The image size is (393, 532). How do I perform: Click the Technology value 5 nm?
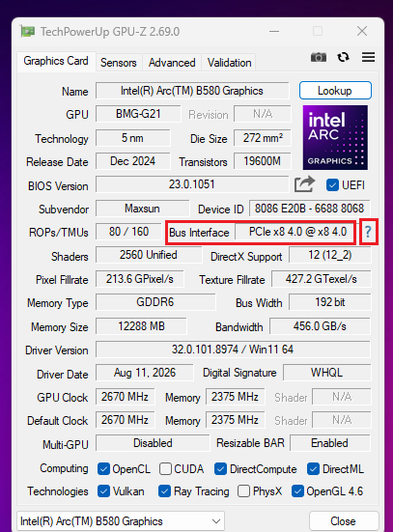point(132,138)
